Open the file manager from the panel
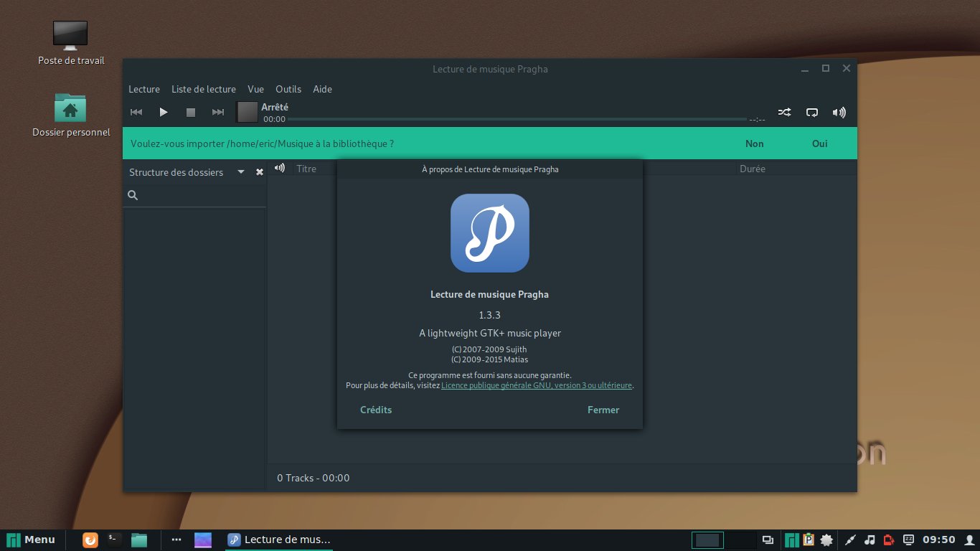Screen dimensions: 980x551 138,540
